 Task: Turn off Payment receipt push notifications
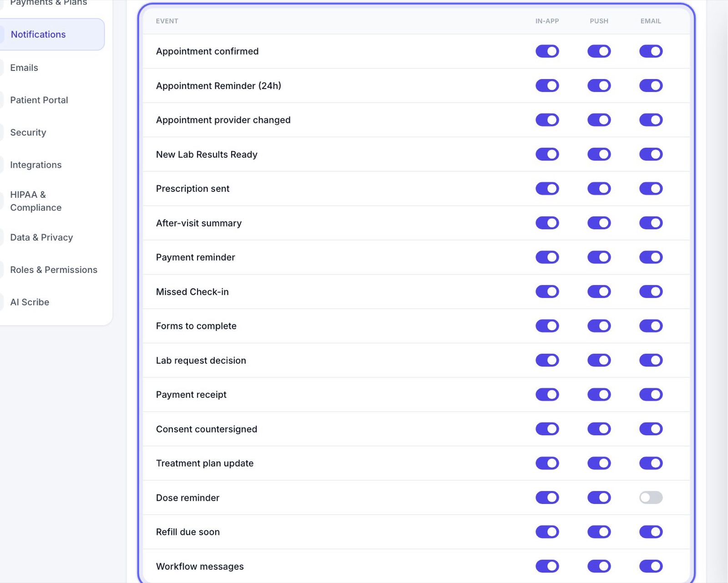(x=599, y=395)
